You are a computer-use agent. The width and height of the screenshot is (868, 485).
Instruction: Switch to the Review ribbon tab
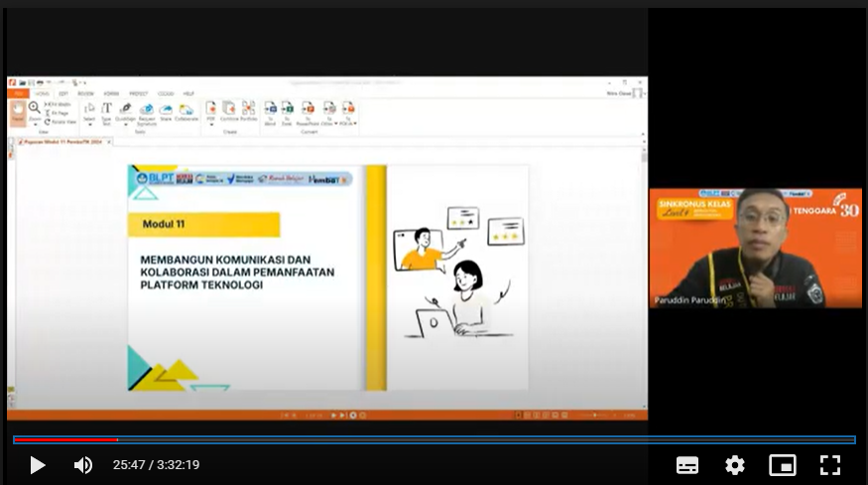[x=85, y=93]
